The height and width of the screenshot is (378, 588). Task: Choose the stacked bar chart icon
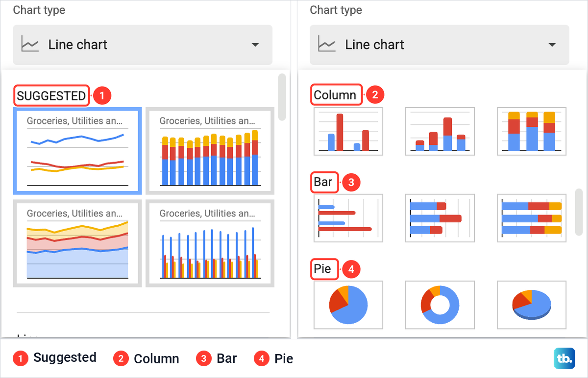[440, 218]
